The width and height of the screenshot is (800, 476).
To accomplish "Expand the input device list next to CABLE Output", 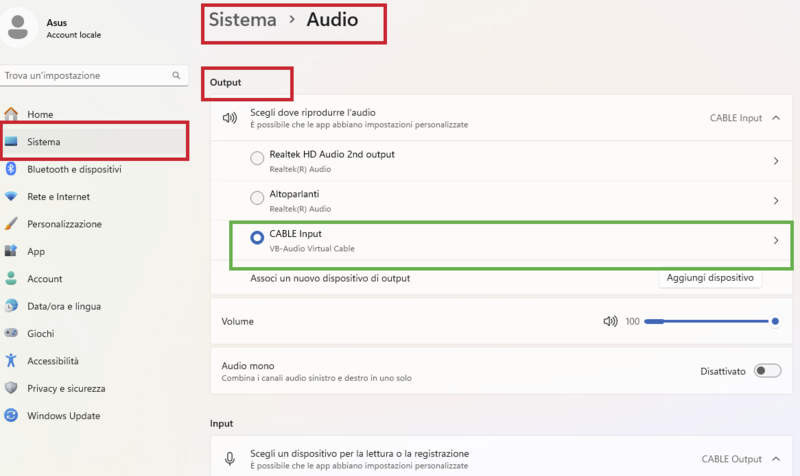I will [776, 459].
